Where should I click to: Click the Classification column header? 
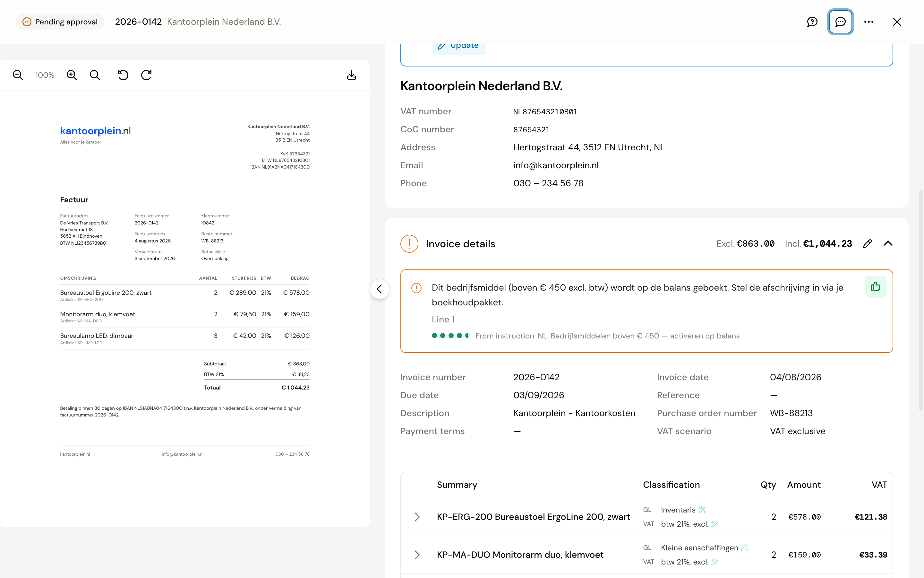click(671, 484)
